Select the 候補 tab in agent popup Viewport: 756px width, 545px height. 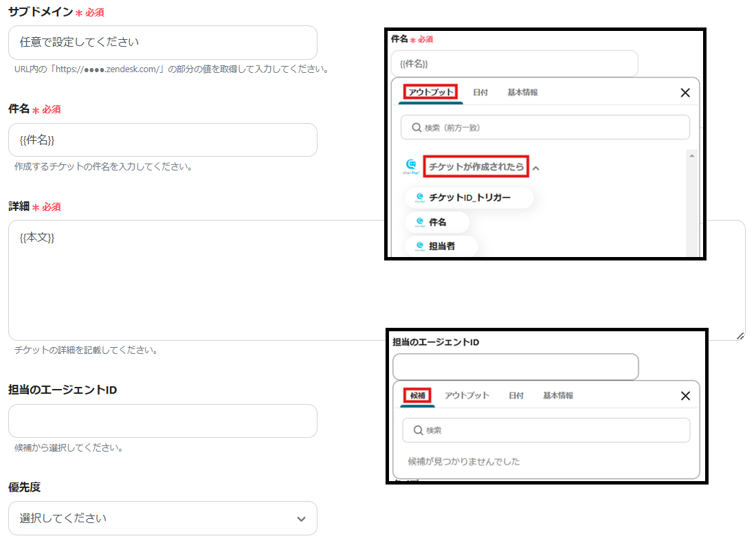pos(418,395)
